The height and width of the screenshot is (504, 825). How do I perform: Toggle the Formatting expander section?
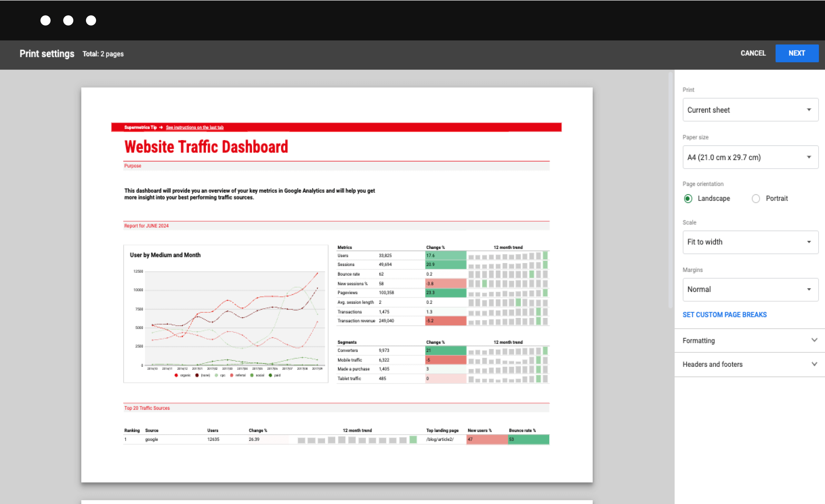(x=748, y=340)
